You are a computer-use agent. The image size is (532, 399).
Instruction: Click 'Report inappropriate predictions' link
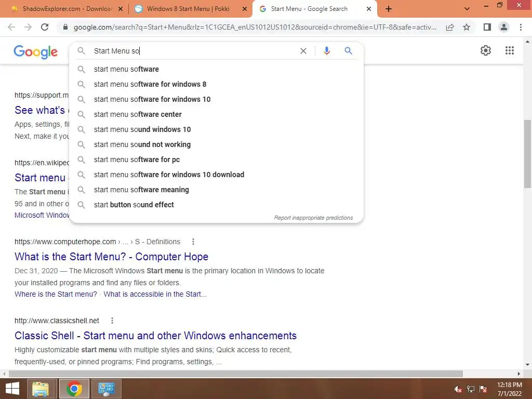313,218
